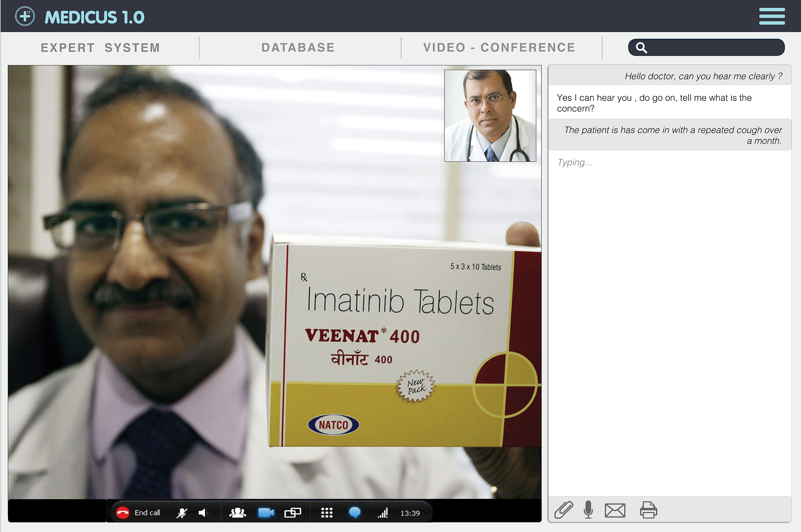The width and height of the screenshot is (801, 532).
Task: Toggle the call speaker volume icon
Action: [202, 513]
